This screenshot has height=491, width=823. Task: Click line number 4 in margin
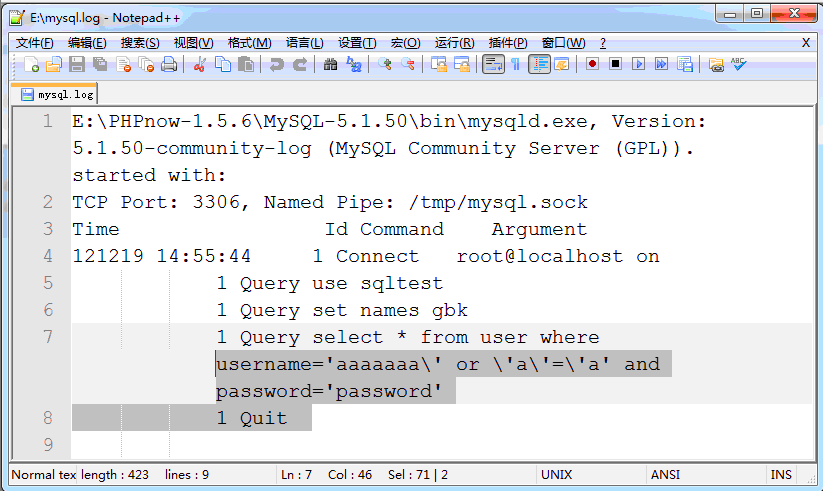point(48,256)
